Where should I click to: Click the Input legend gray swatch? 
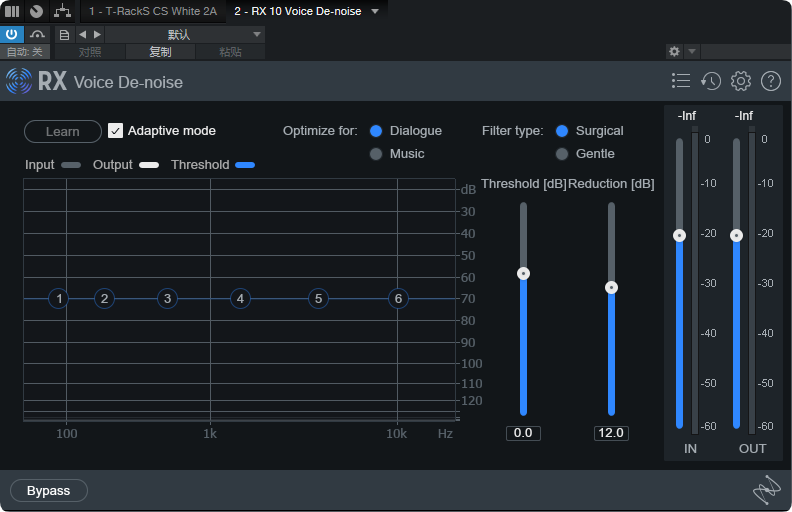pyautogui.click(x=71, y=165)
